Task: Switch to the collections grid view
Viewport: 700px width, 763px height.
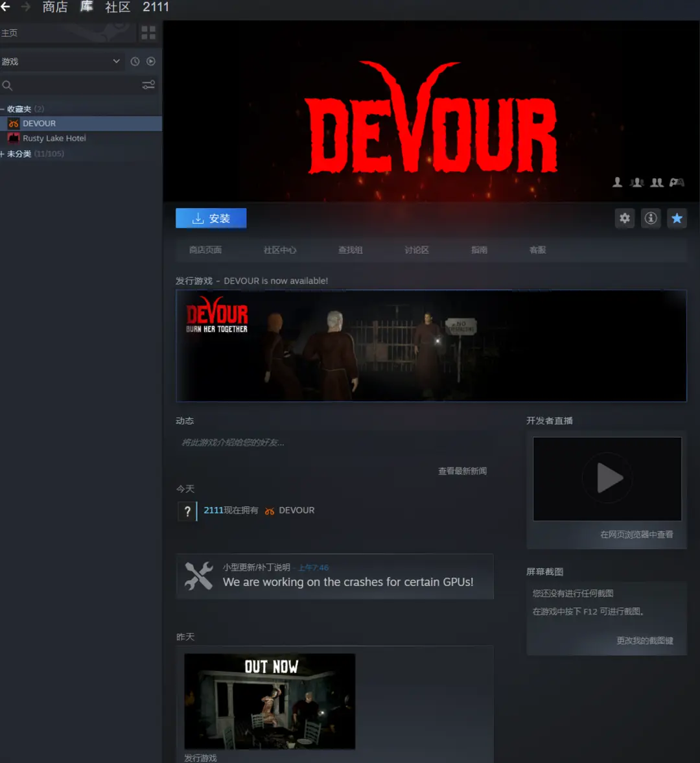Action: coord(148,32)
